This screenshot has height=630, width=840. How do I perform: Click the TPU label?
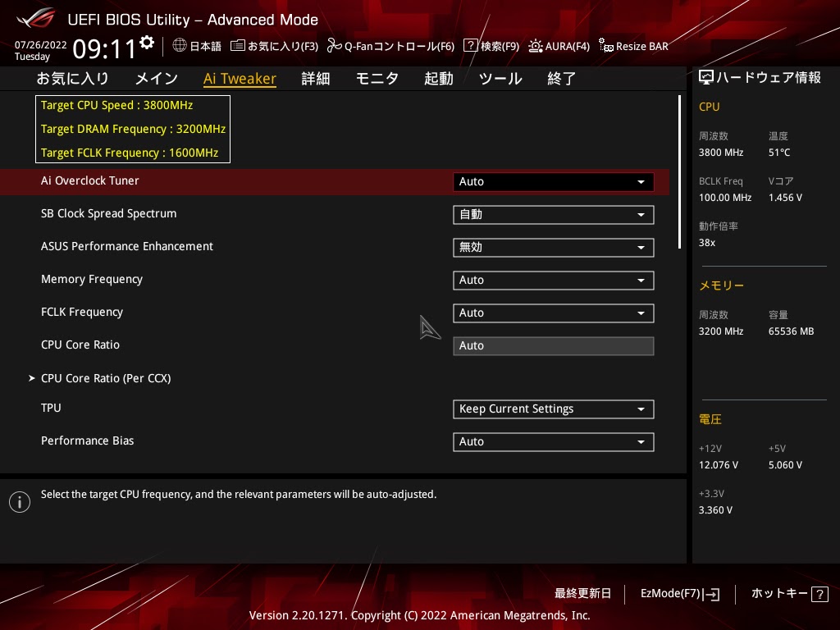[51, 408]
